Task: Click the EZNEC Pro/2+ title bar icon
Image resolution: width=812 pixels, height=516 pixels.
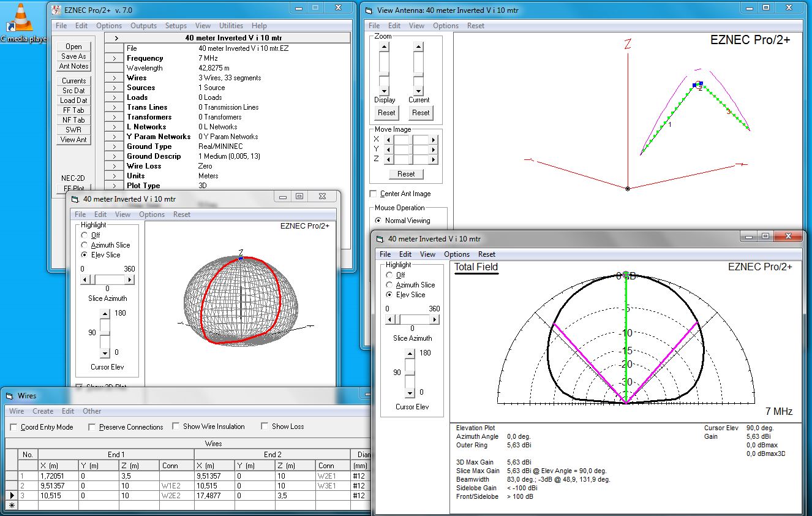Action: 56,9
